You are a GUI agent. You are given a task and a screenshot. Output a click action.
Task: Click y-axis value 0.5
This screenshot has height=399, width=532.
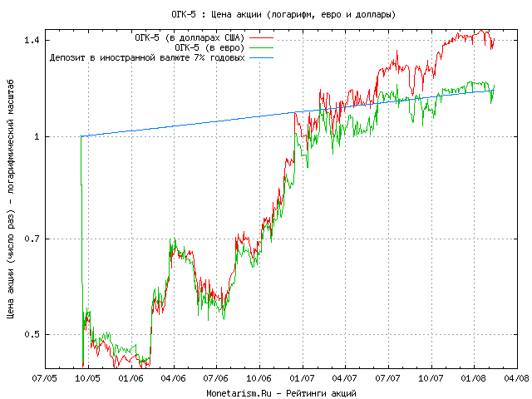(32, 334)
